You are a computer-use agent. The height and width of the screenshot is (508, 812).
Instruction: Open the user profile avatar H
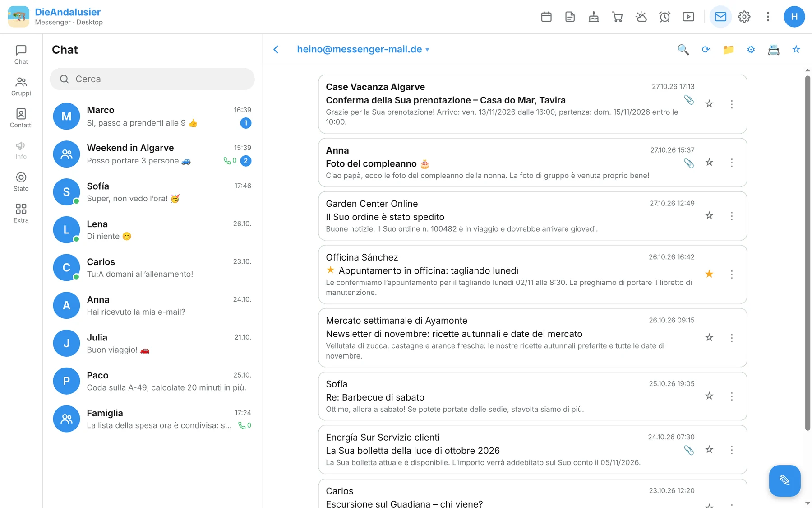pos(794,17)
